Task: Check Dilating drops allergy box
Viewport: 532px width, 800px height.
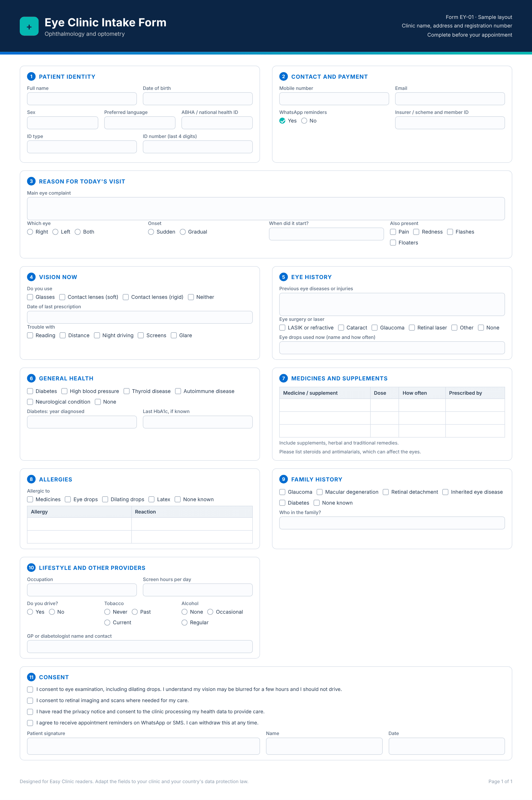Action: point(105,499)
